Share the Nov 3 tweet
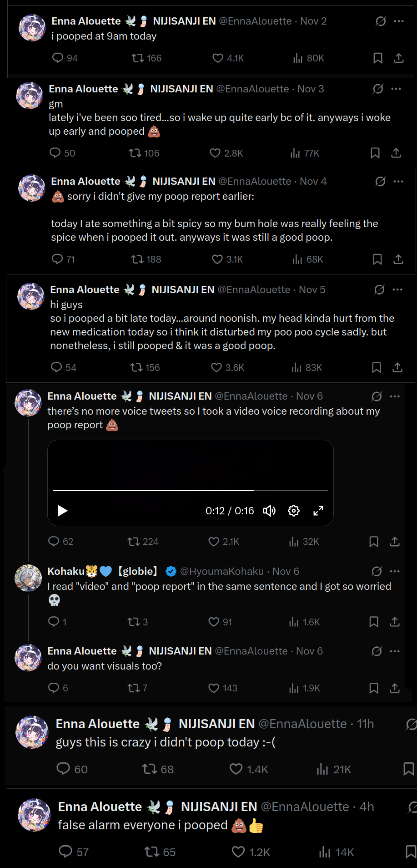 point(396,153)
